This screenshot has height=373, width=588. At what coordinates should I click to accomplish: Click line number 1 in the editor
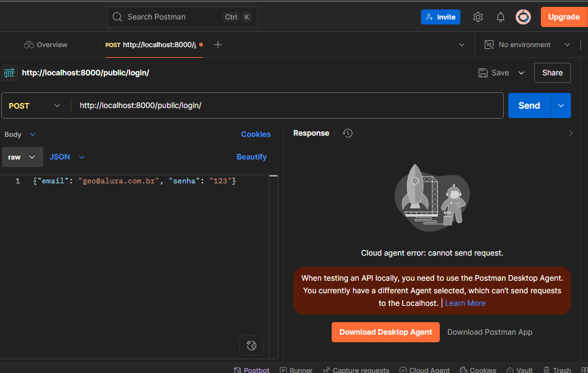coord(18,181)
